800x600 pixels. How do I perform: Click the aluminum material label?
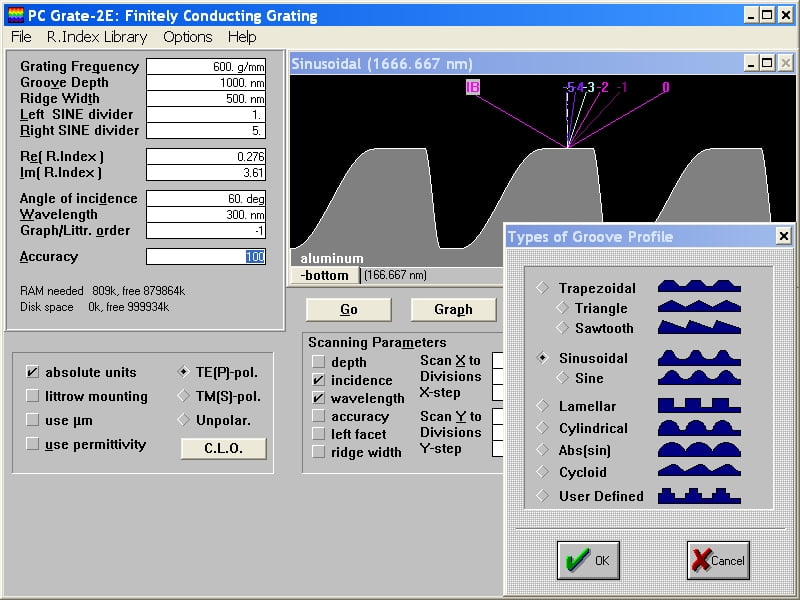332,258
